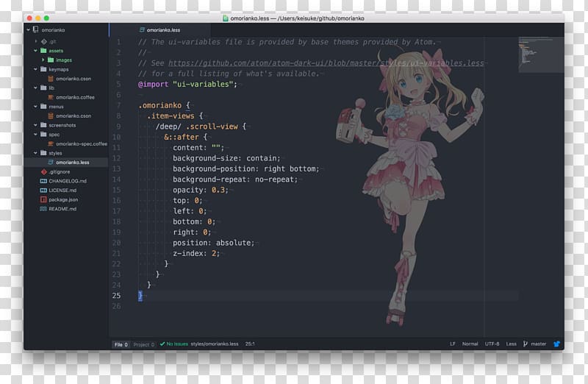Select linter Project 0 scope tab
This screenshot has height=384, width=588.
click(x=143, y=344)
